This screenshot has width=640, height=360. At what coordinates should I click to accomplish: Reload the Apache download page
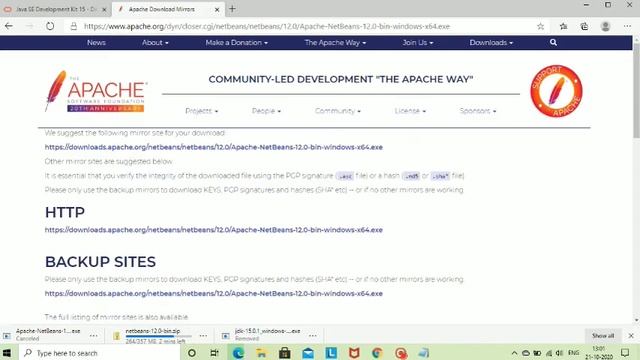50,26
